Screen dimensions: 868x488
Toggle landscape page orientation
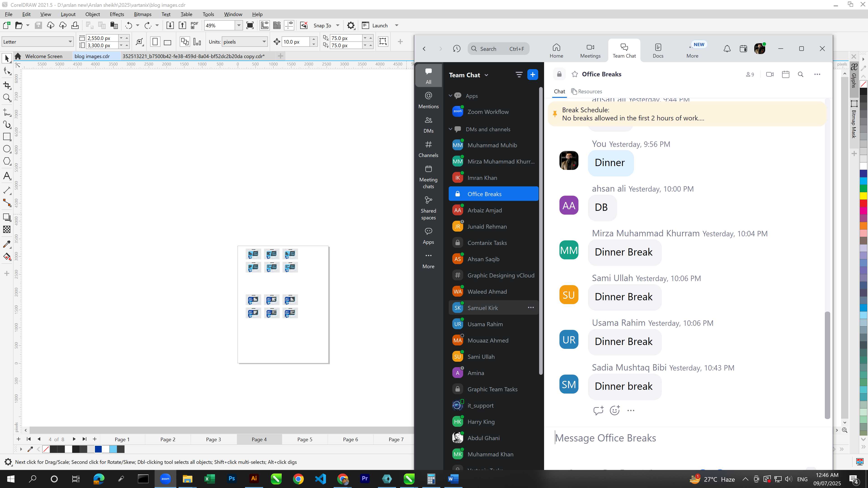pos(167,42)
